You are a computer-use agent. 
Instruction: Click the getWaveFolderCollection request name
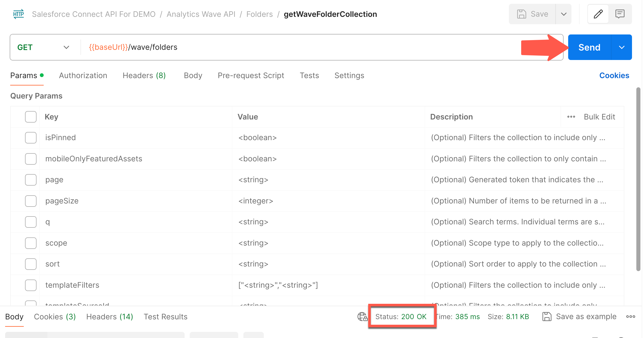click(330, 14)
